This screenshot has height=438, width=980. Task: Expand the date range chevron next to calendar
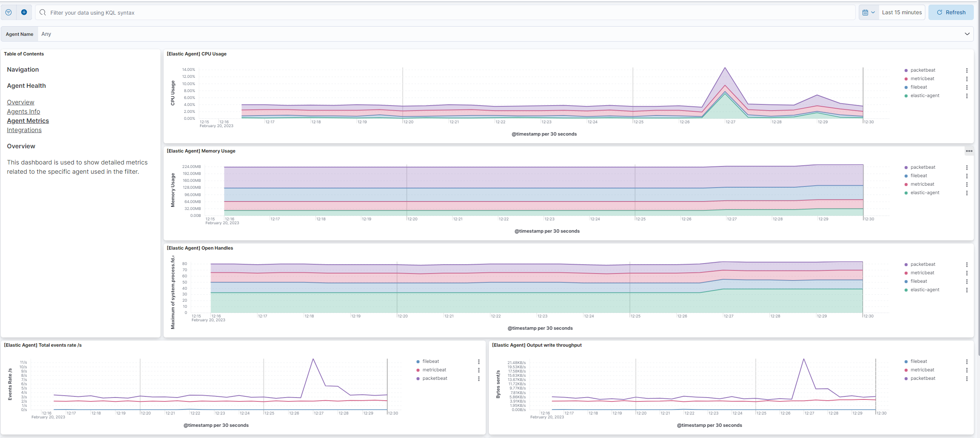pyautogui.click(x=873, y=12)
